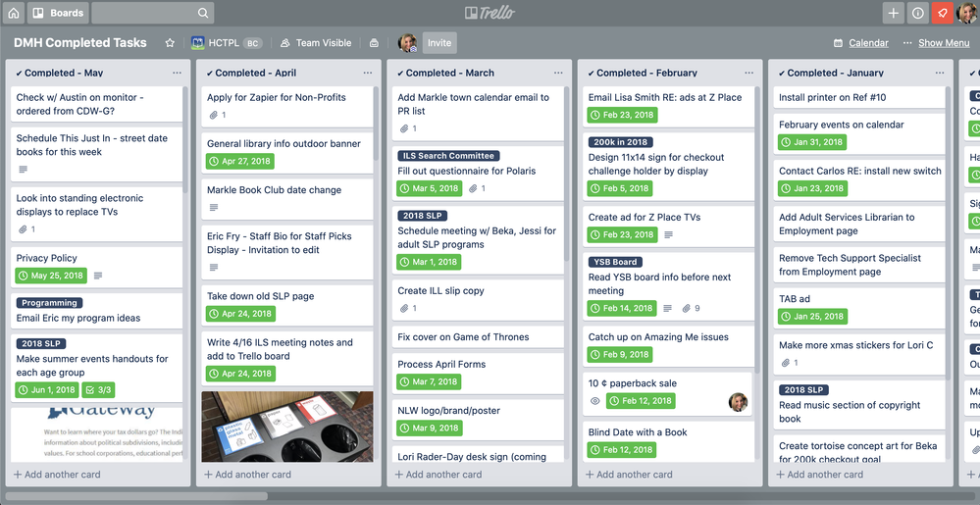Screen dimensions: 980x505
Task: Open the Boards menu button
Action: point(58,13)
